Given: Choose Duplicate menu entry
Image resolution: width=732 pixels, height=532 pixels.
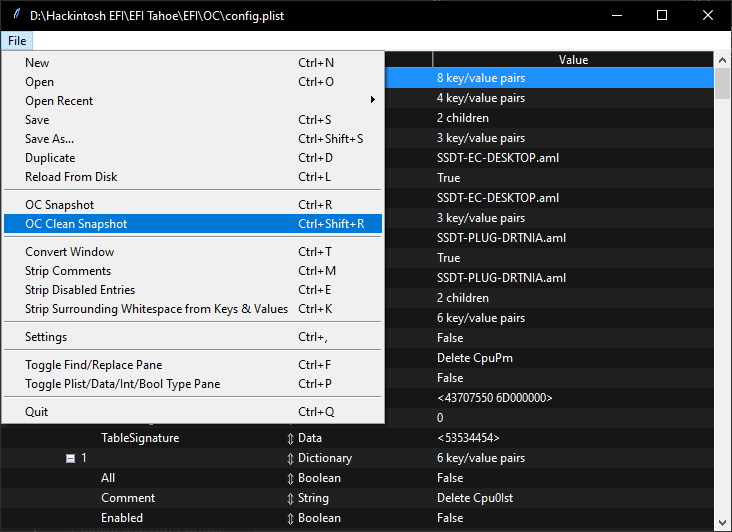Looking at the screenshot, I should 193,158.
